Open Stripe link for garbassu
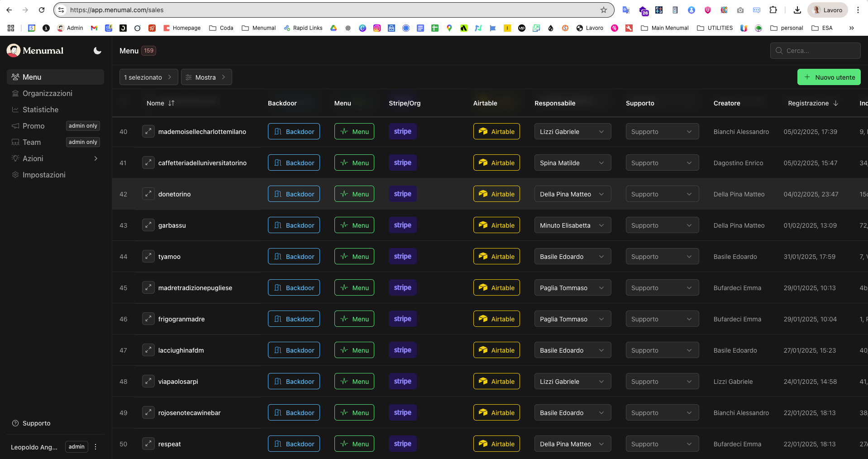 [402, 225]
